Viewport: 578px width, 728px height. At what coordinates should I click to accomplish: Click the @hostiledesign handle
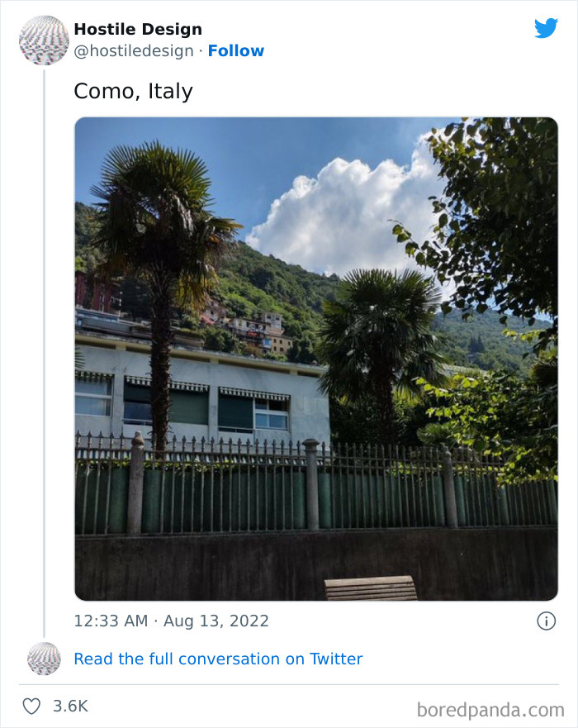coord(134,51)
